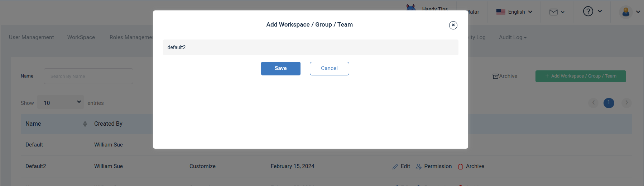Cancel adding the workspace

pos(330,69)
